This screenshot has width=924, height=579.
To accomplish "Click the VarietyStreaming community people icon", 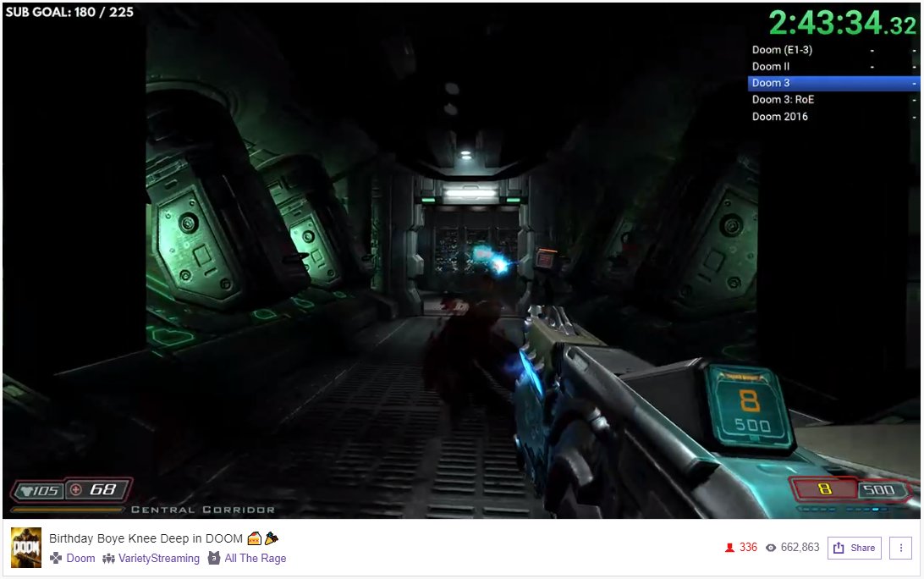I will (108, 558).
